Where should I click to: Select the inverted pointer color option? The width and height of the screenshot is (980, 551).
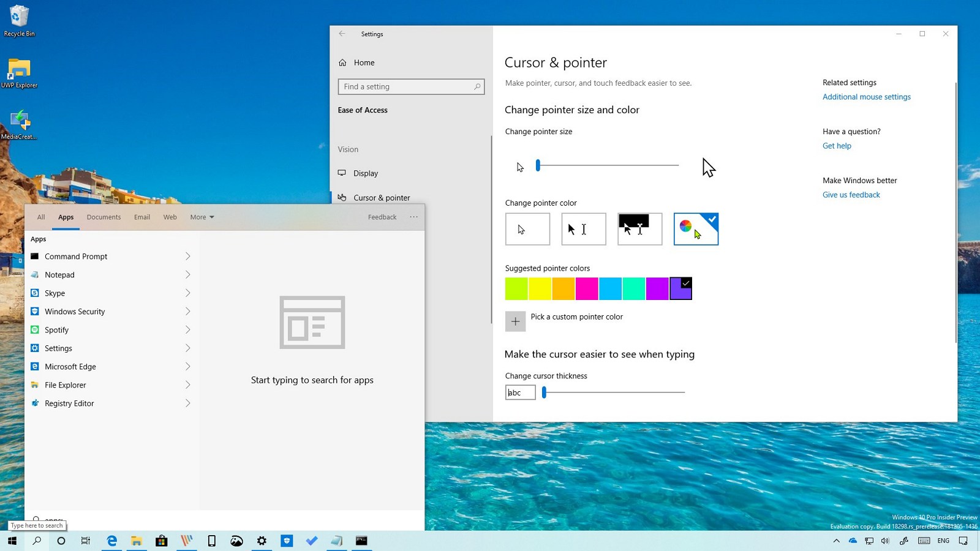(640, 229)
